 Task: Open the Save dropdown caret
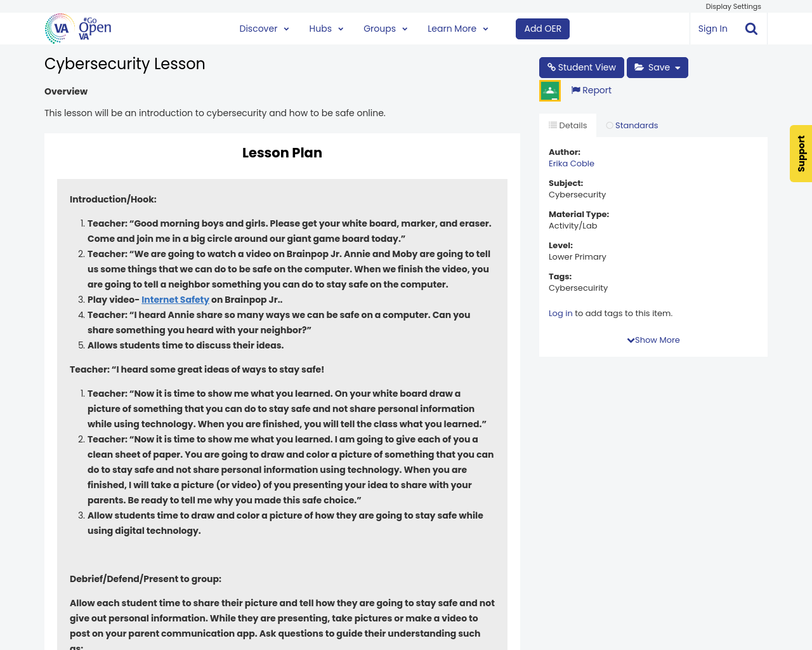click(x=678, y=68)
